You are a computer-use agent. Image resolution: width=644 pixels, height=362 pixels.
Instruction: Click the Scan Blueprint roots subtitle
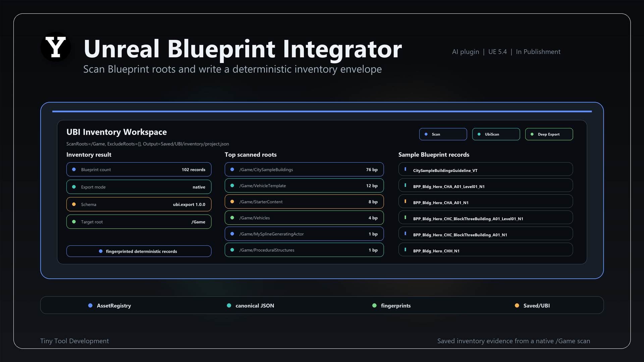tap(232, 69)
